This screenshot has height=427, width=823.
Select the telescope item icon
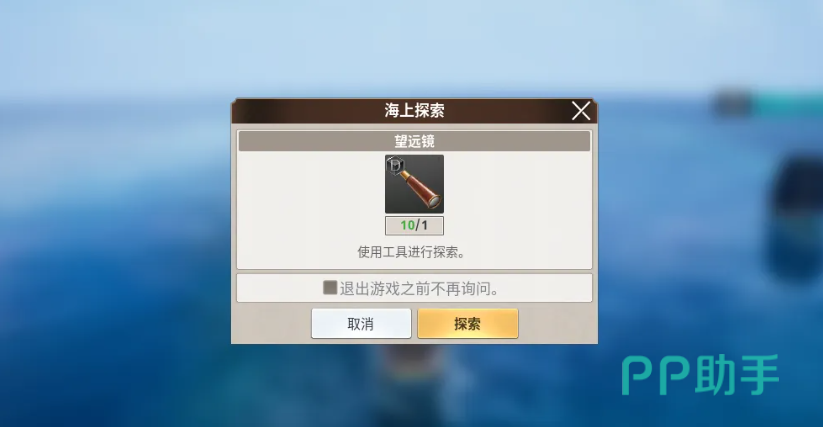[414, 184]
